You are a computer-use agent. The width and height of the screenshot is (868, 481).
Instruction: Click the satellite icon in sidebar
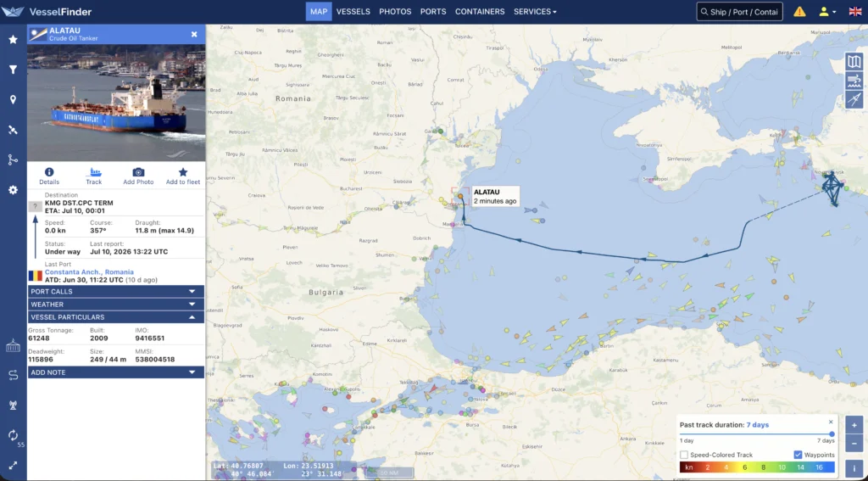pos(14,130)
